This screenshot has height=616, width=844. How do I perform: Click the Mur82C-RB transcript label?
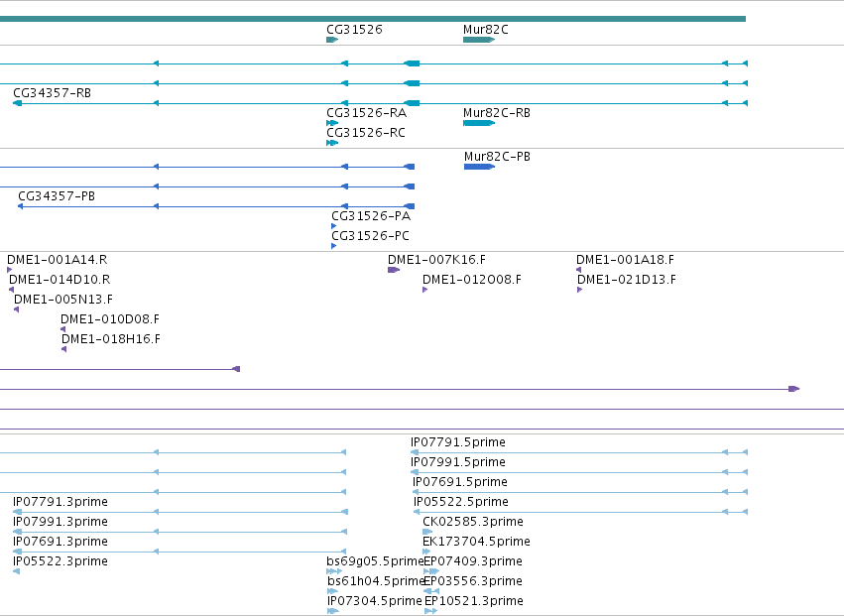pyautogui.click(x=497, y=113)
